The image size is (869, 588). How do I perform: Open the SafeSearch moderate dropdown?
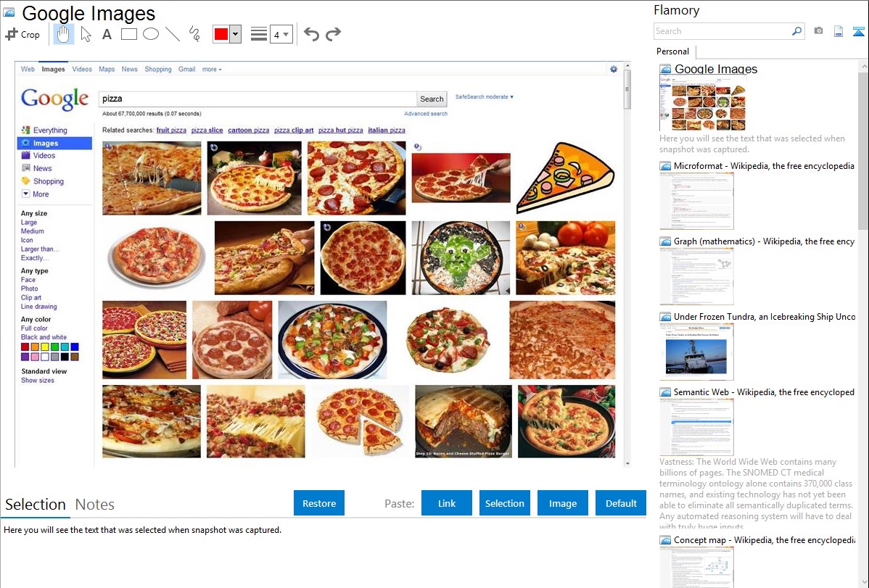[485, 97]
